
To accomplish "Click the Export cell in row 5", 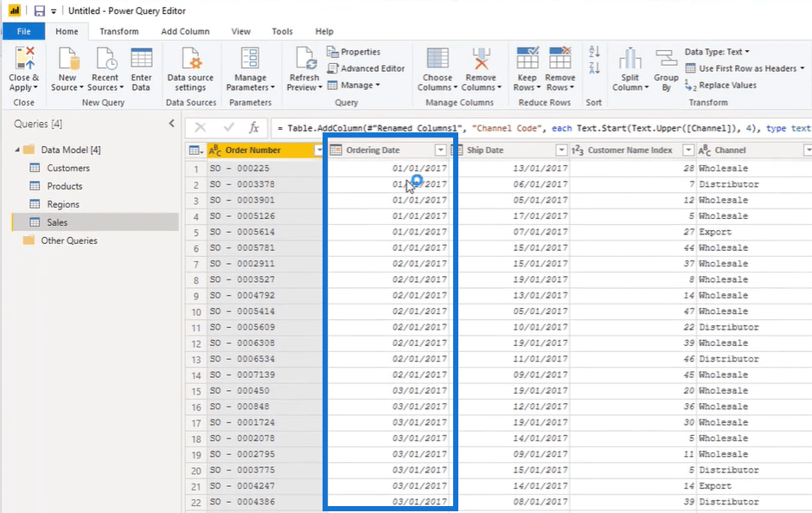I will (x=715, y=232).
